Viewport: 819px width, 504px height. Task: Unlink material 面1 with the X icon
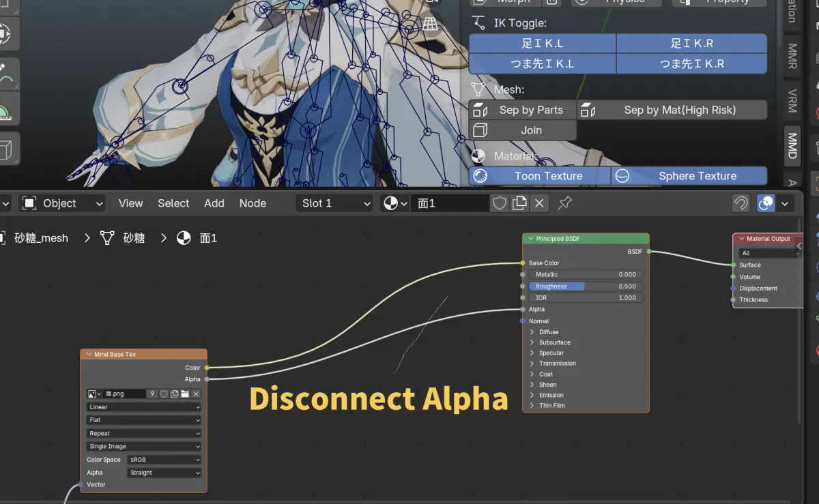[539, 203]
